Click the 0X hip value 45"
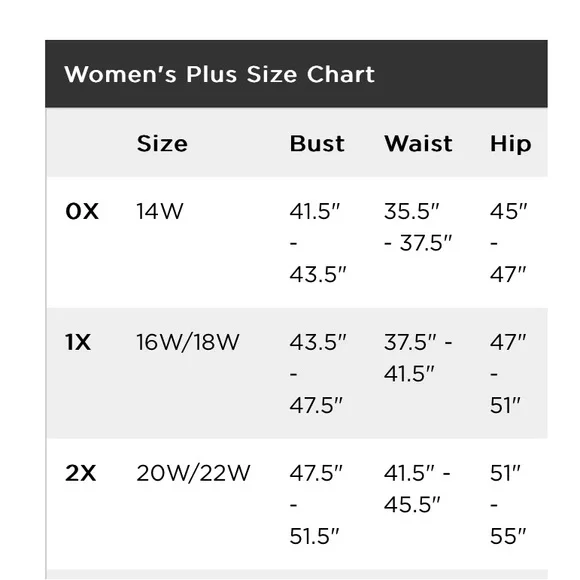Screen dimensions: 580x580 (509, 212)
